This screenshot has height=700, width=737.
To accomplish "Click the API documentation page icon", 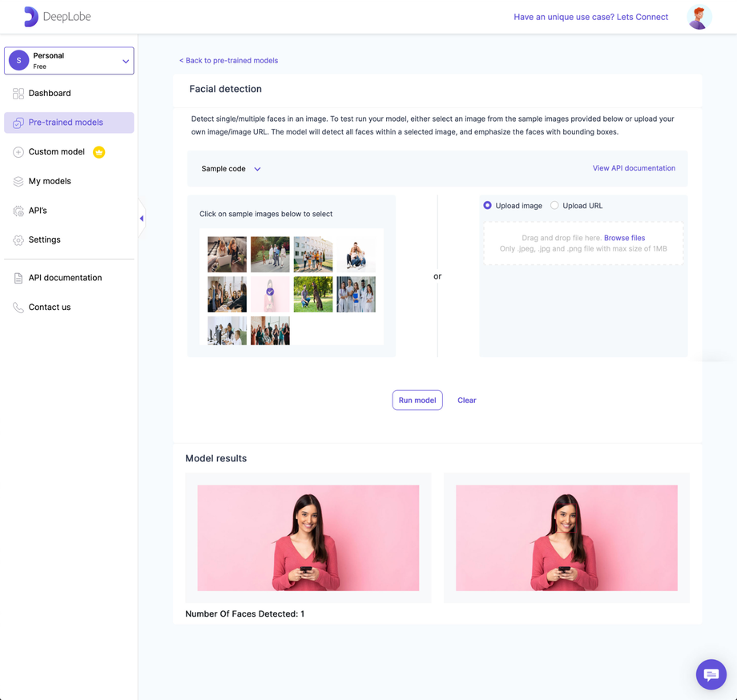I will click(18, 277).
